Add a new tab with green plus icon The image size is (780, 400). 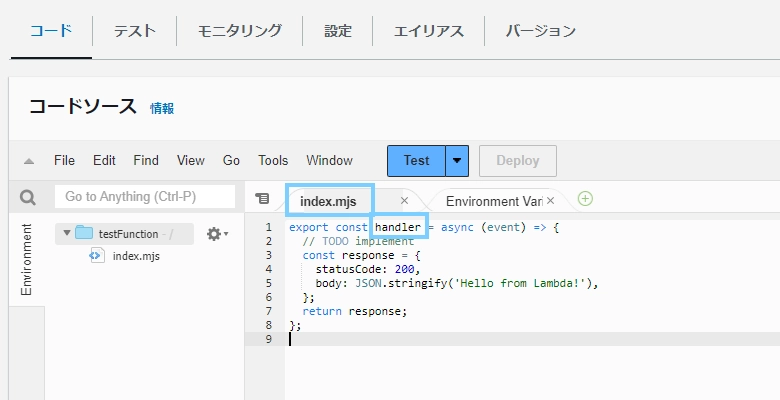585,199
